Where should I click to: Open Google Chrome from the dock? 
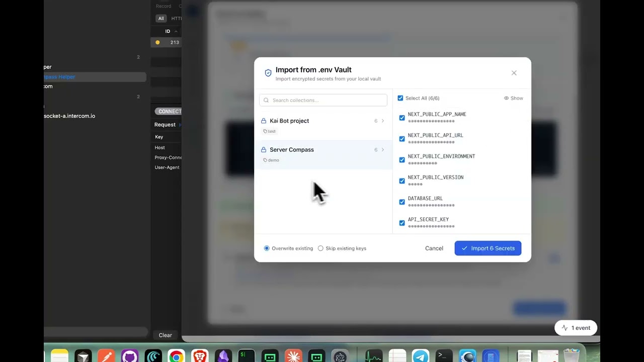(x=176, y=356)
